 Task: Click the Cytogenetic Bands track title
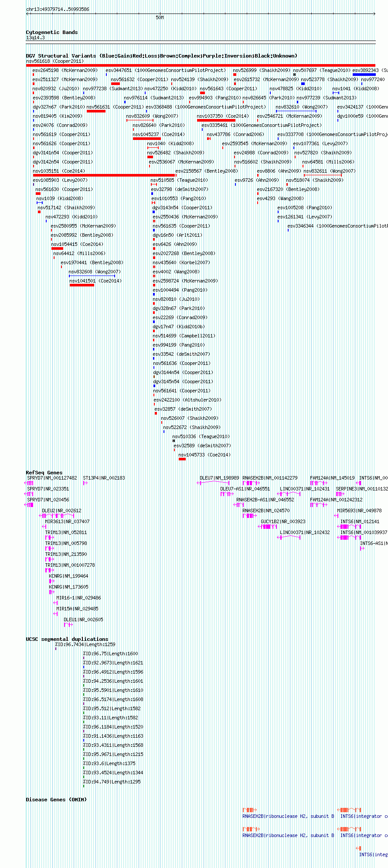pyautogui.click(x=51, y=32)
